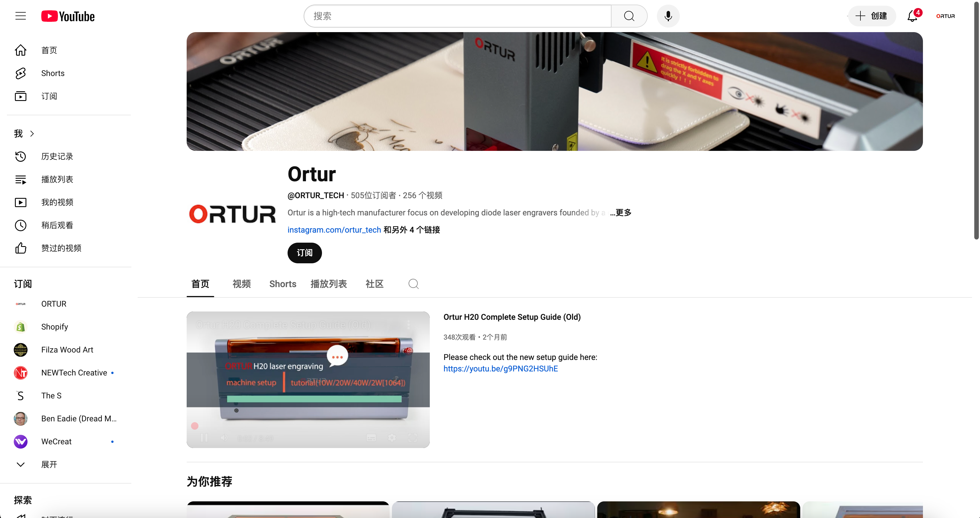
Task: Switch to the 首页 channel tab
Action: (200, 284)
